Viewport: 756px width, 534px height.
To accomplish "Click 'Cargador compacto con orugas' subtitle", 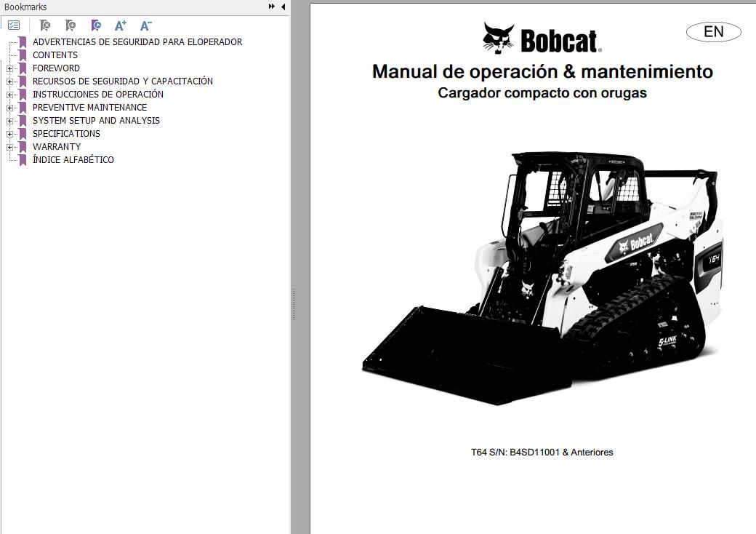I will 542,92.
